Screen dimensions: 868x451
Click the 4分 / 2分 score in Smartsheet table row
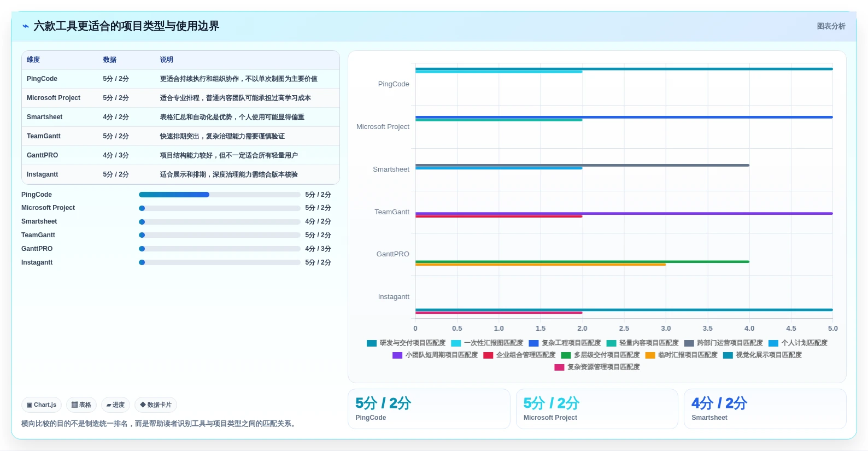coord(116,117)
